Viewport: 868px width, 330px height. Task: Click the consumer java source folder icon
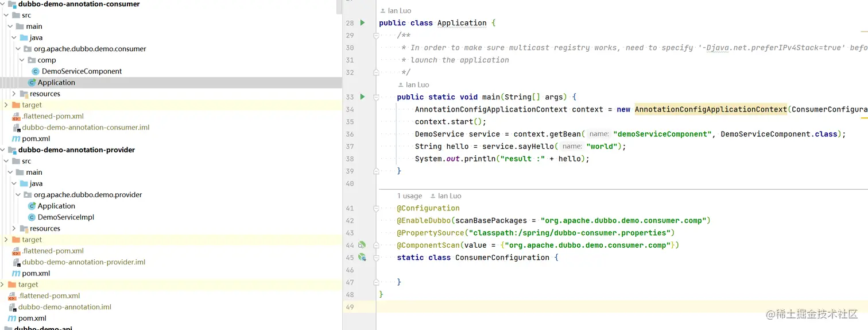tap(24, 37)
